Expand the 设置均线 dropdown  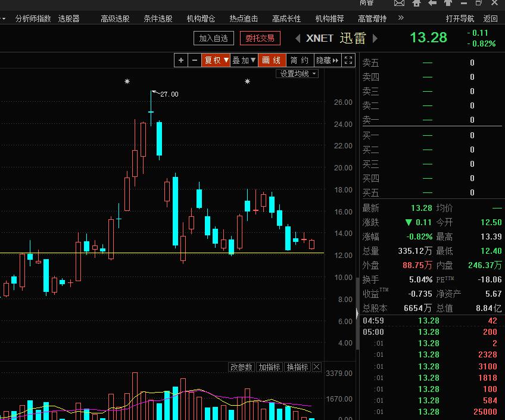click(x=298, y=74)
